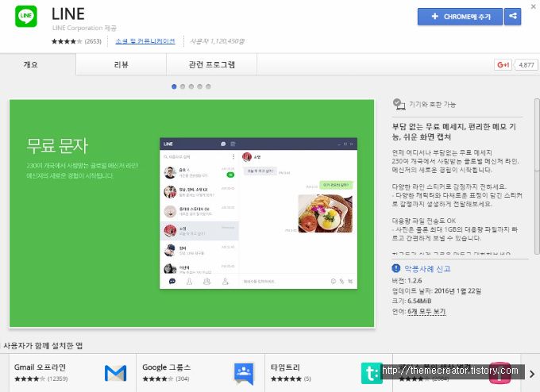Screen dimensions: 540x392
Task: Click the TimeTree teal icon
Action: point(372,373)
